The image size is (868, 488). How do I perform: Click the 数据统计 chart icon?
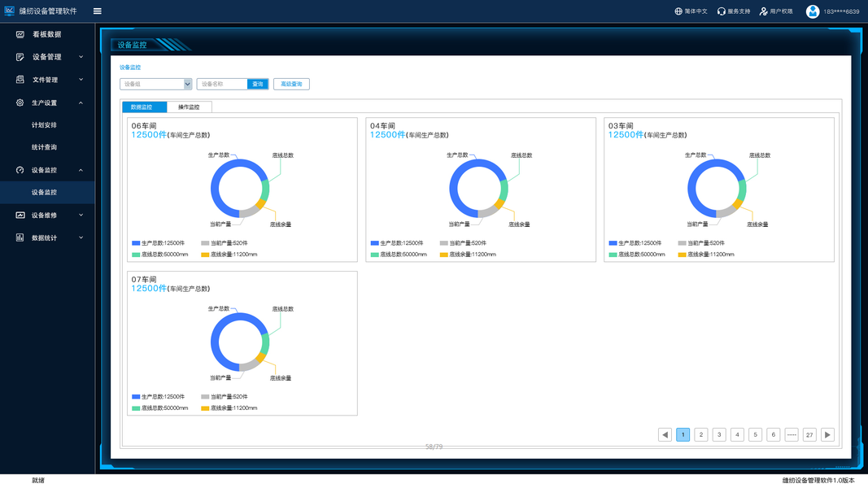20,238
